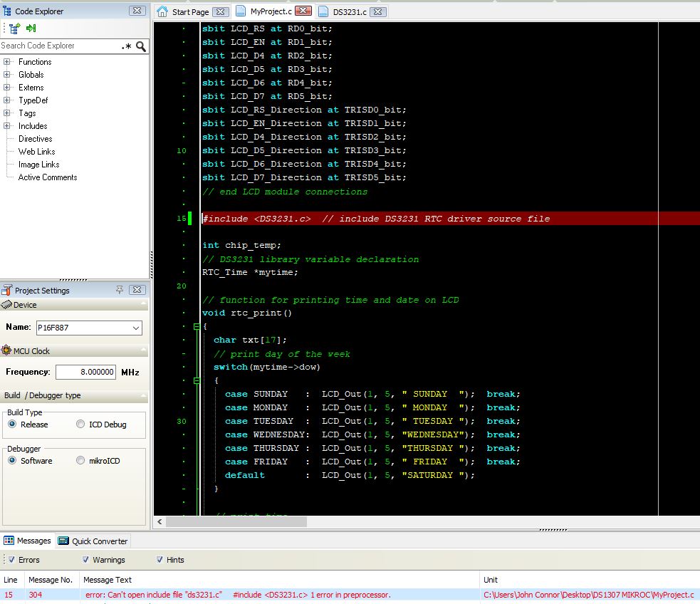Click the Code Explorer expand-tree icon
Viewport: 700px width, 604px height.
pos(14,28)
